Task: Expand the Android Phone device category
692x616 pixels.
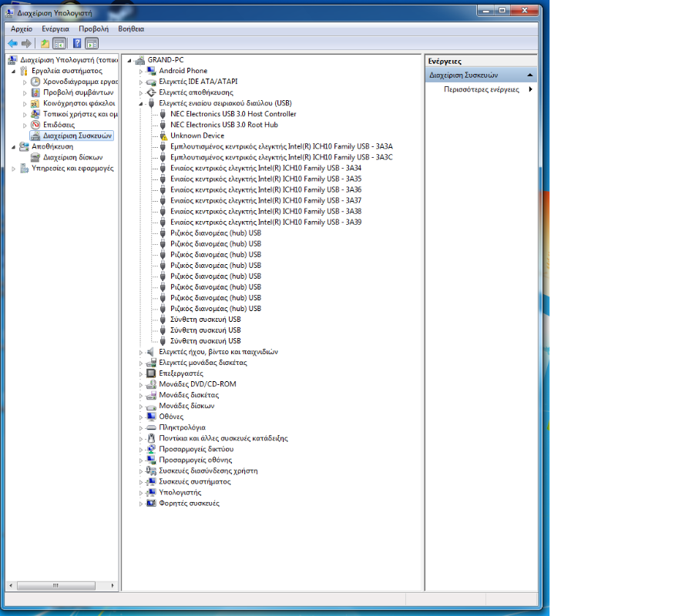Action: click(141, 71)
